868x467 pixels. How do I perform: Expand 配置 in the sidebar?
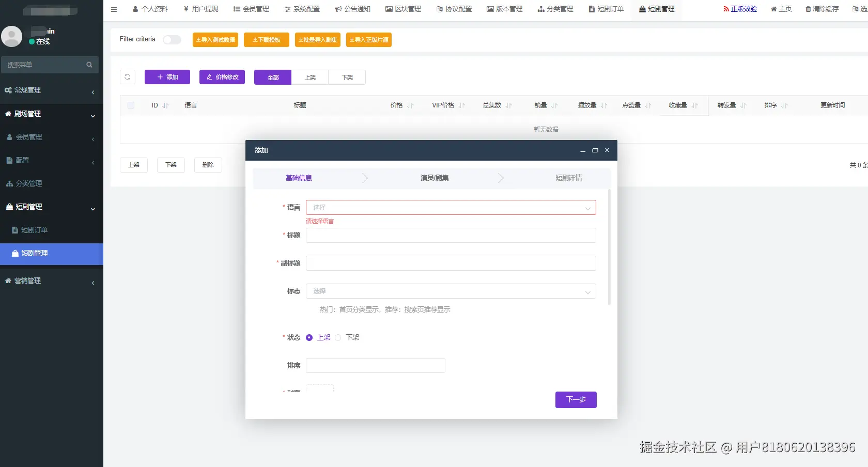pyautogui.click(x=52, y=160)
